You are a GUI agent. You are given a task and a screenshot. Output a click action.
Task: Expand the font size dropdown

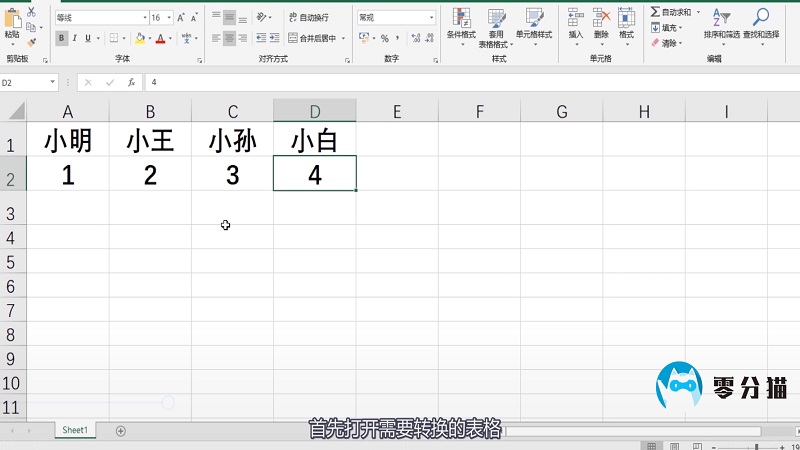(170, 18)
